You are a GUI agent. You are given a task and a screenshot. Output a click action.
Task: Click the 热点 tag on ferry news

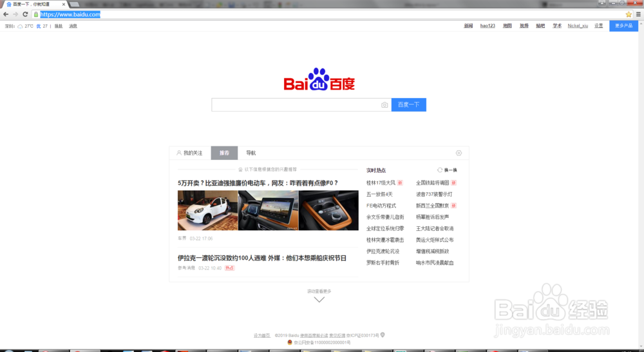pyautogui.click(x=230, y=268)
